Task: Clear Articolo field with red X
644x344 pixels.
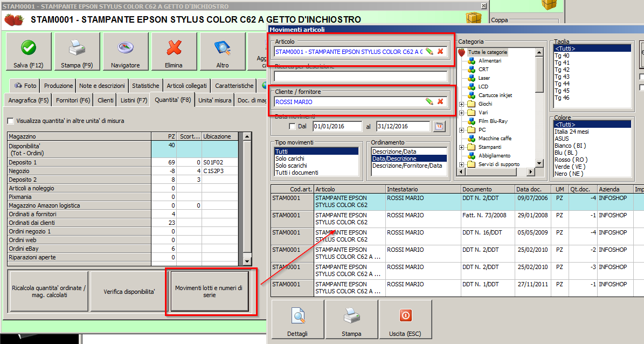Action: pos(440,51)
